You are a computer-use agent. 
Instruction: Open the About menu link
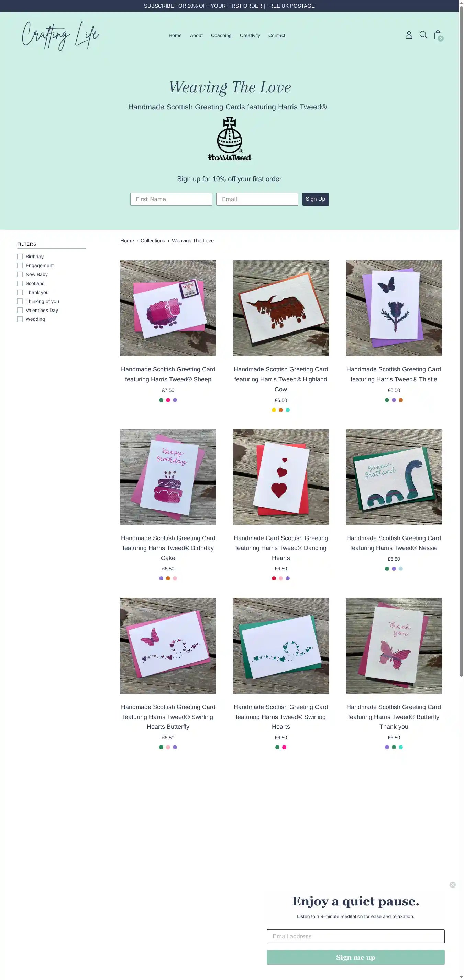coord(196,35)
